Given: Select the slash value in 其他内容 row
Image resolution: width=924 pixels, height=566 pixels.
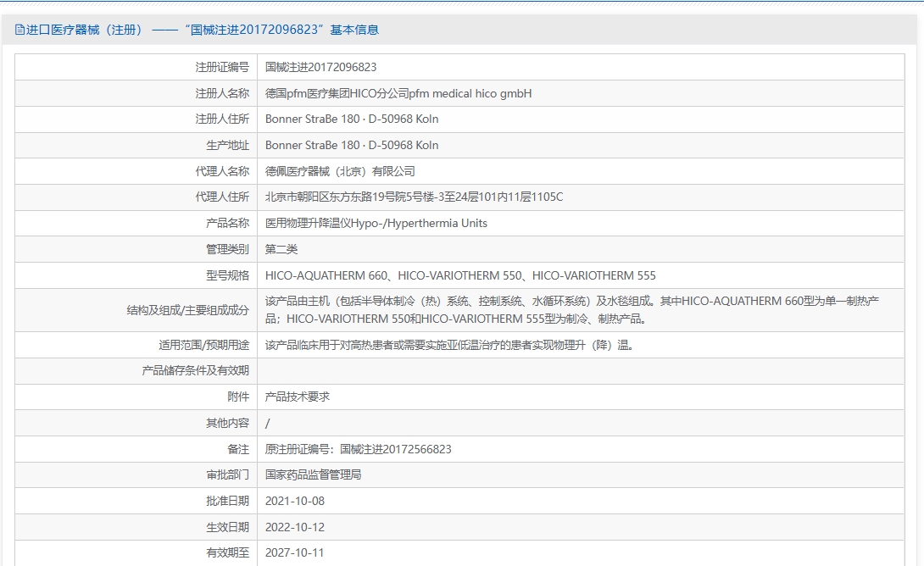Looking at the screenshot, I should click(x=268, y=423).
